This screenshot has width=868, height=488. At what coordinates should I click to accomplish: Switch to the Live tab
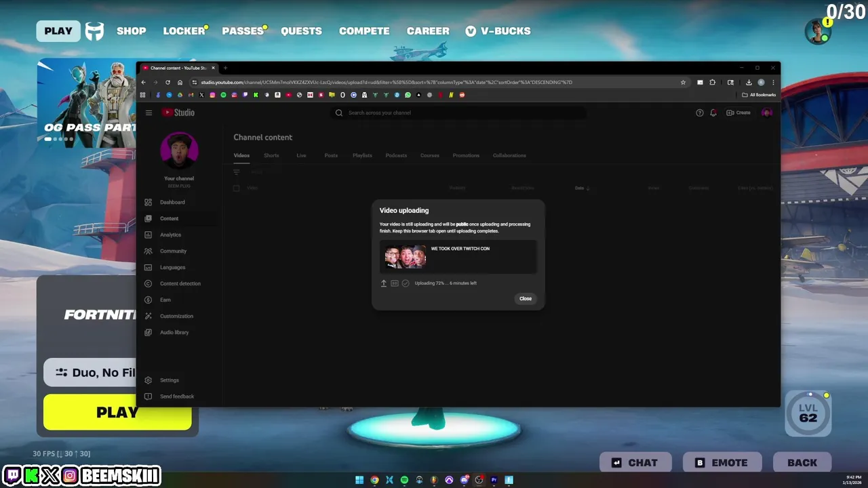(x=301, y=155)
